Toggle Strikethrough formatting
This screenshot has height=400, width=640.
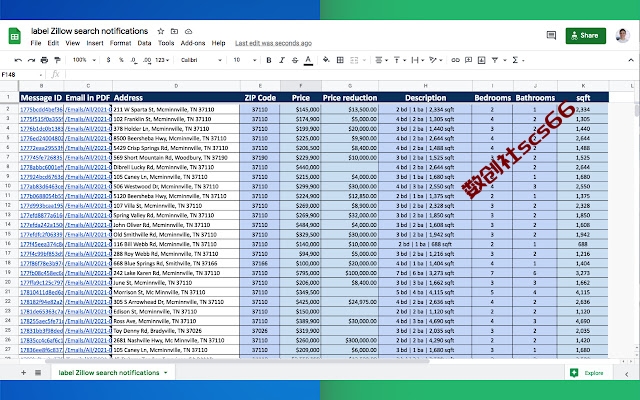coord(295,60)
